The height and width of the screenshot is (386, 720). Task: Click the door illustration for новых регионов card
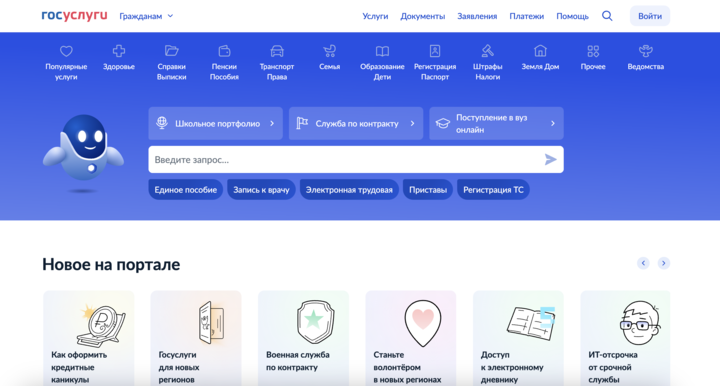click(211, 322)
